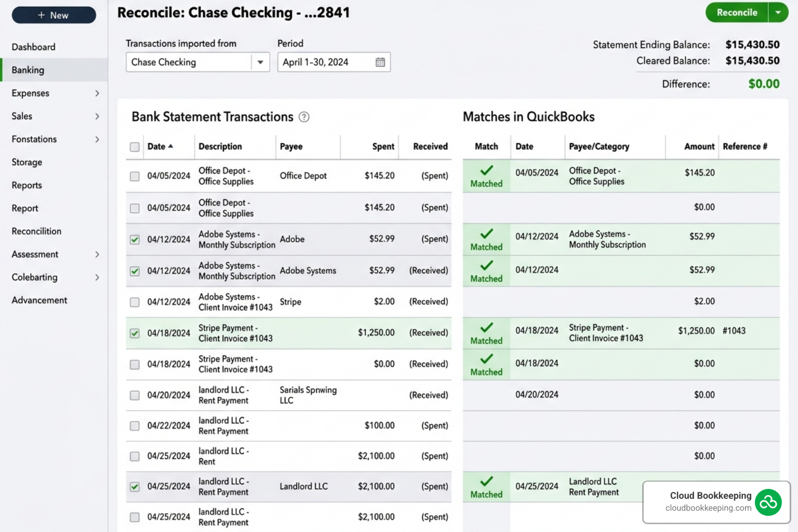Click the Payee column header
Viewport: 798px width, 532px height.
[x=291, y=147]
